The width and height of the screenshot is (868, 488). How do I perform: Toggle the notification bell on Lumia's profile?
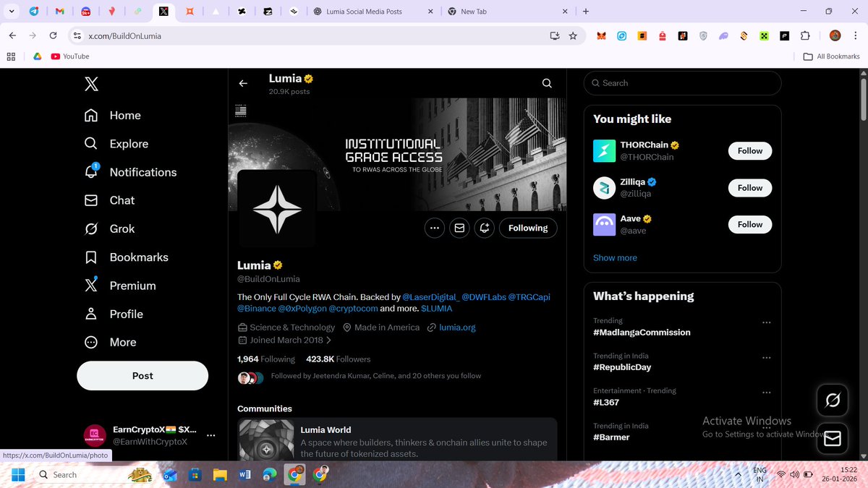tap(485, 228)
